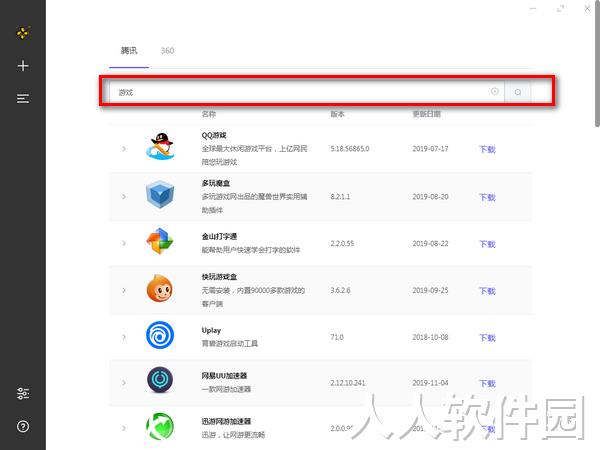
Task: Switch to the 360 tab
Action: (167, 51)
